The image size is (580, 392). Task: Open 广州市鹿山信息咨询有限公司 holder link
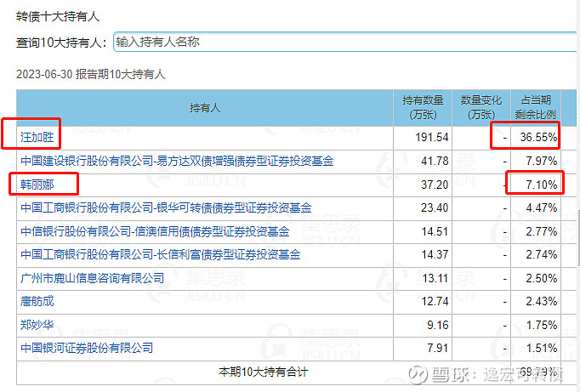click(92, 278)
